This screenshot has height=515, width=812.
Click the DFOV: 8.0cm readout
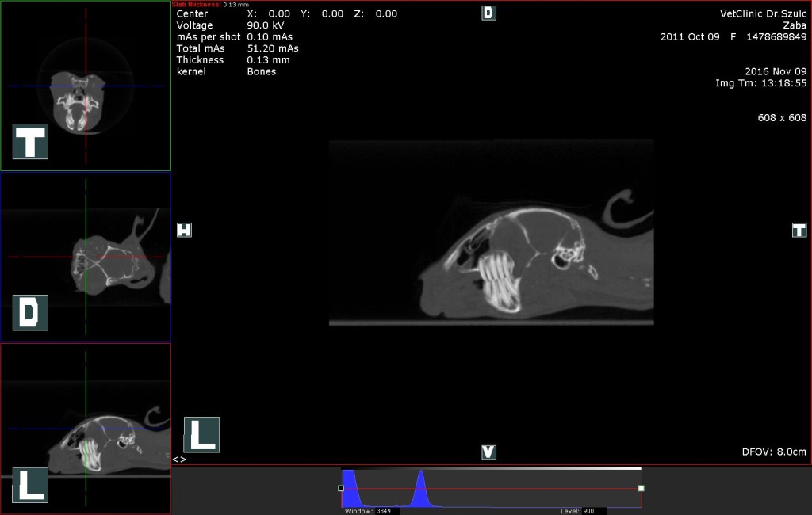pos(773,452)
